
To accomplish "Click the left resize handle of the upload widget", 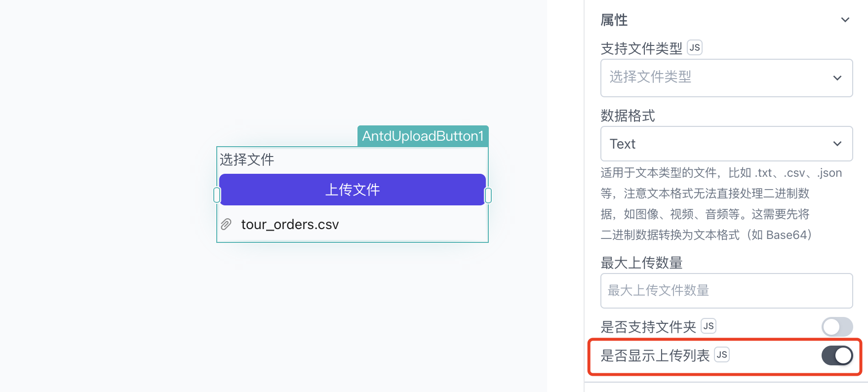I will [x=217, y=195].
